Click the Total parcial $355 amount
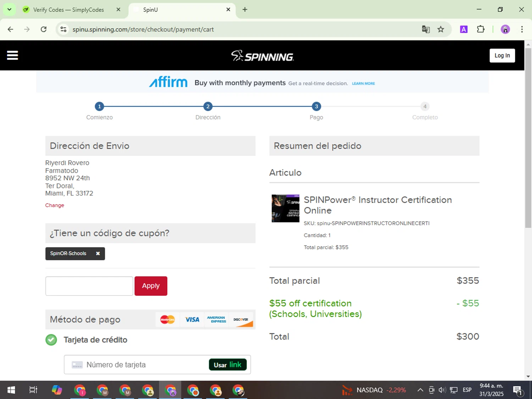532x399 pixels. (468, 281)
